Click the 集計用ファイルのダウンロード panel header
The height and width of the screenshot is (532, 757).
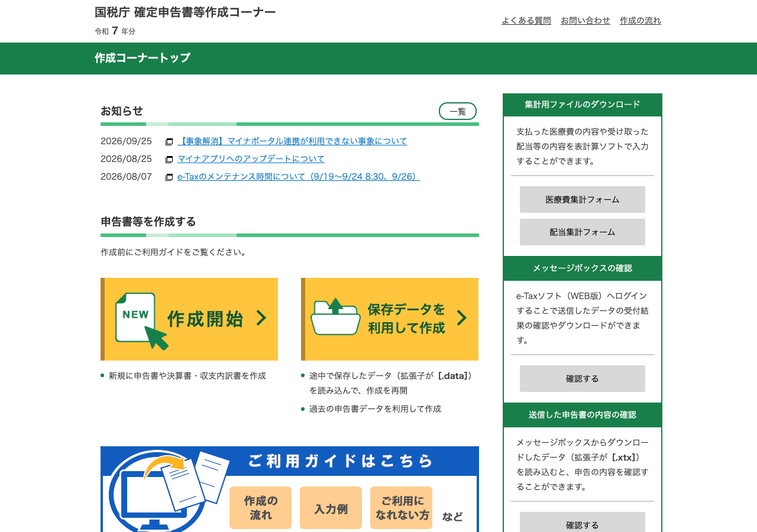click(x=583, y=105)
